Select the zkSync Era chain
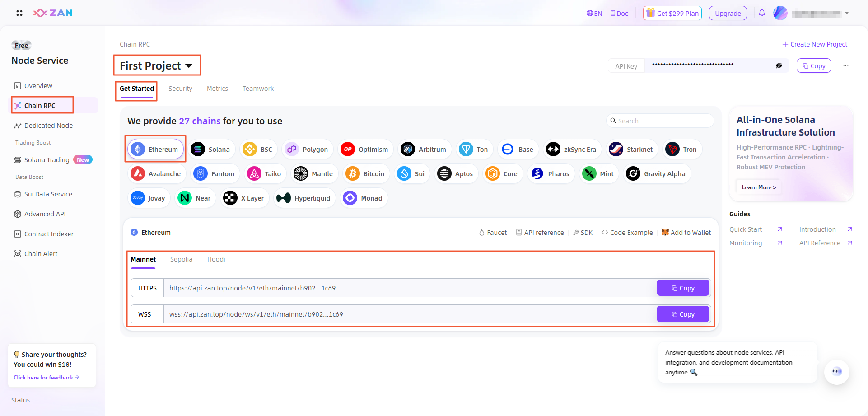 click(x=572, y=150)
